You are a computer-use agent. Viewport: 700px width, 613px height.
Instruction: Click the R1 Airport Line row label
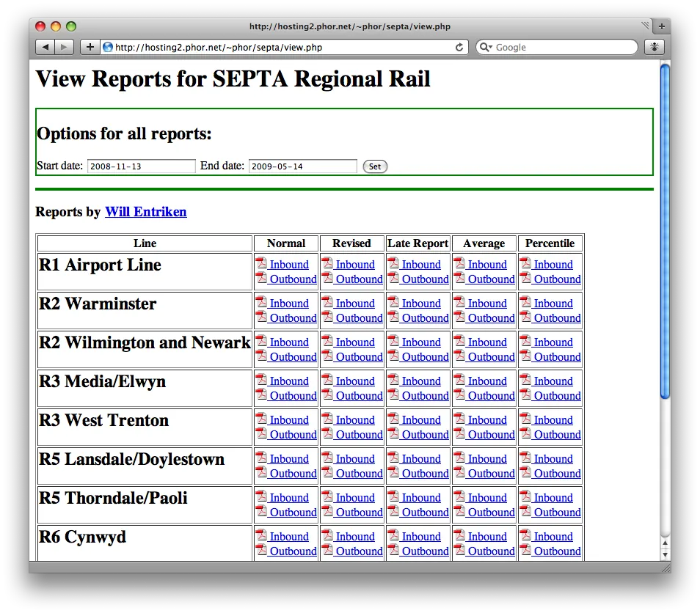(x=100, y=265)
